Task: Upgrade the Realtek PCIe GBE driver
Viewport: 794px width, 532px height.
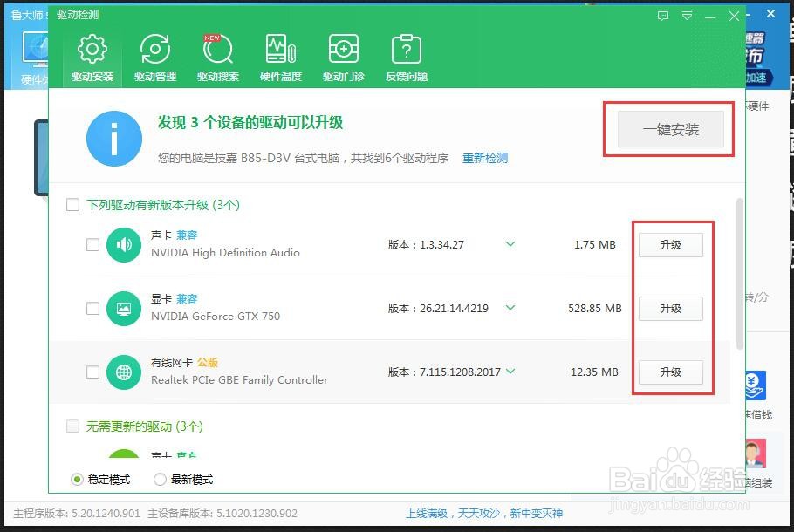Action: pyautogui.click(x=670, y=372)
